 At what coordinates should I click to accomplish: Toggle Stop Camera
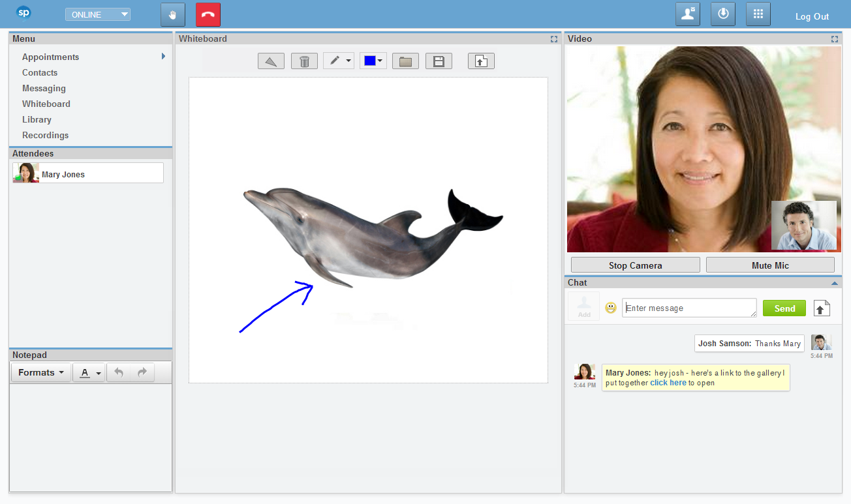click(x=635, y=265)
